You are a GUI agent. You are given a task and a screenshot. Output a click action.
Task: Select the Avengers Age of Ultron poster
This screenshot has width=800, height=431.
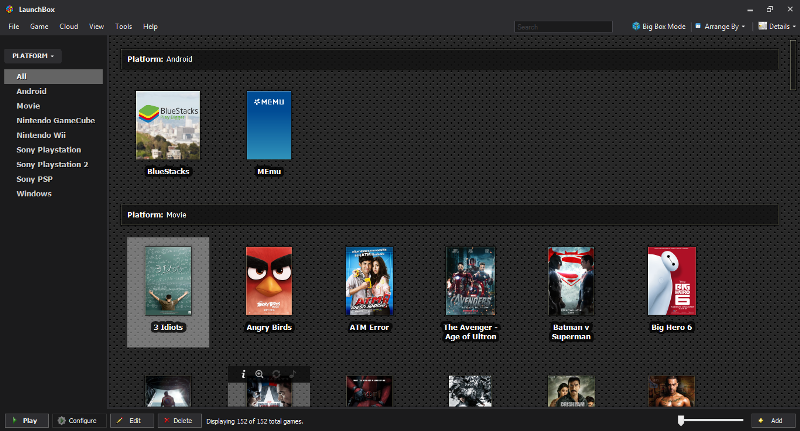[x=470, y=281]
